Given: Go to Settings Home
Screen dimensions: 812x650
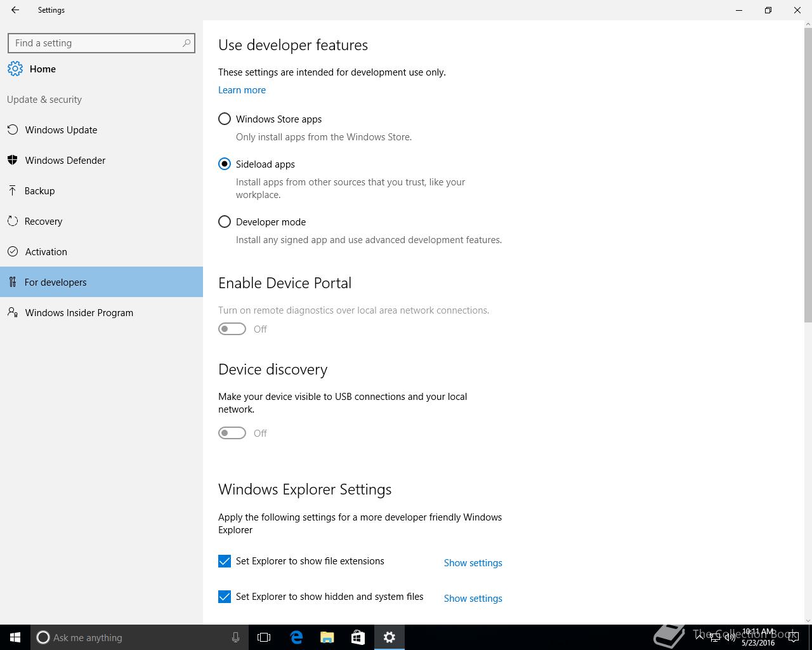Looking at the screenshot, I should pos(101,69).
